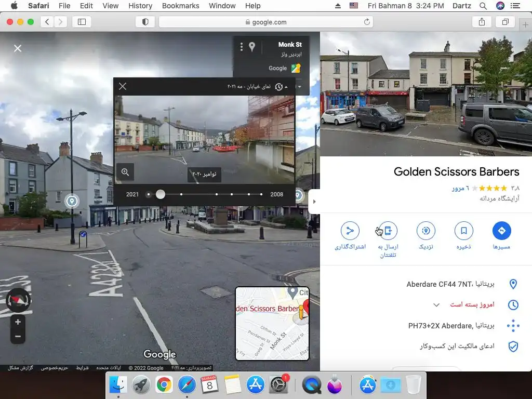The width and height of the screenshot is (532, 399).
Task: Open Chrome from the Dock
Action: tap(164, 384)
